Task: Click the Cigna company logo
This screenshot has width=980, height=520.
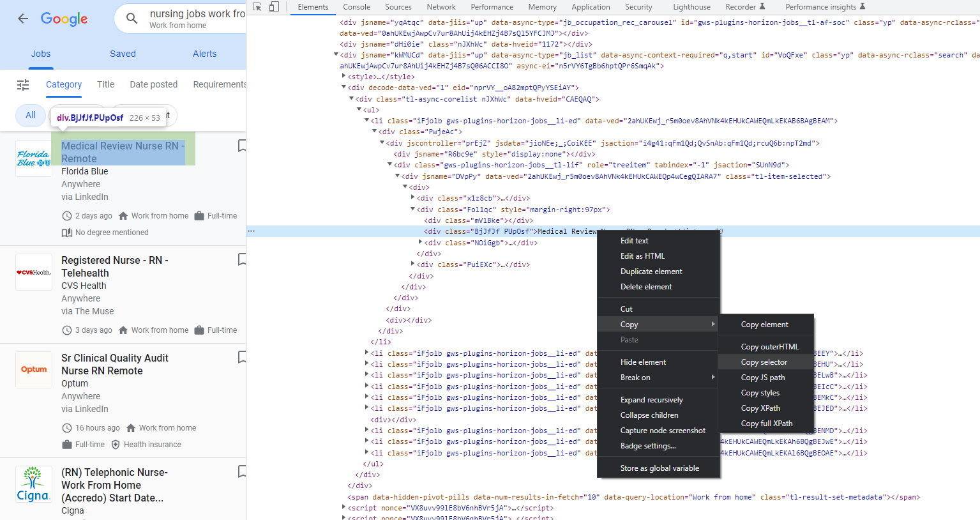Action: (33, 485)
